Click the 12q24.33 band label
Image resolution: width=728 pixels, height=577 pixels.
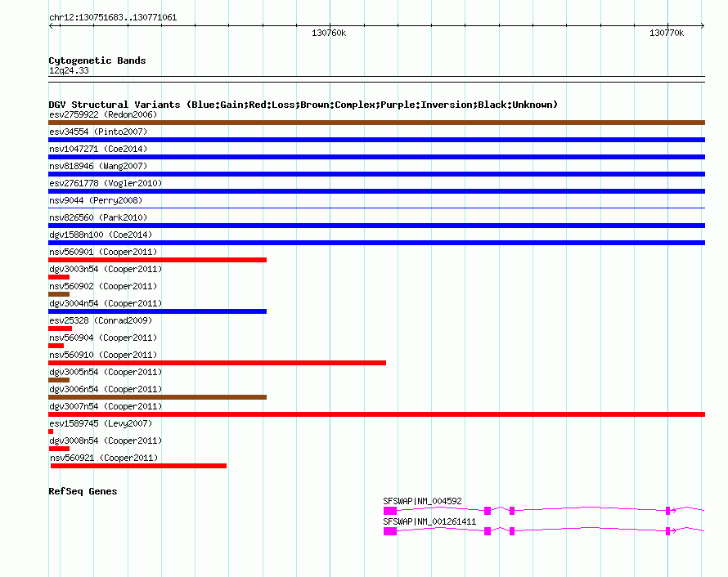(69, 70)
